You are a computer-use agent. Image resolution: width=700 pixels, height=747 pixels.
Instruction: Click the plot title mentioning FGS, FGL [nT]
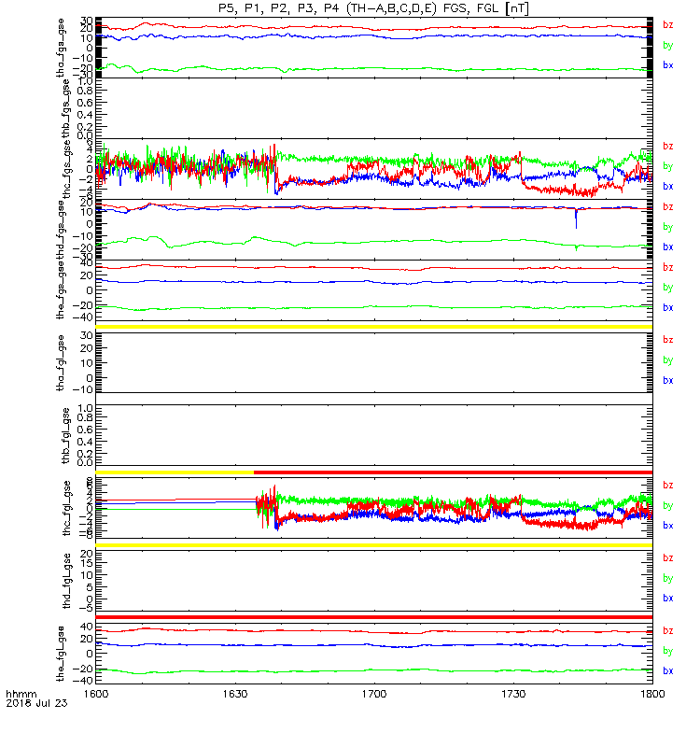coord(374,8)
